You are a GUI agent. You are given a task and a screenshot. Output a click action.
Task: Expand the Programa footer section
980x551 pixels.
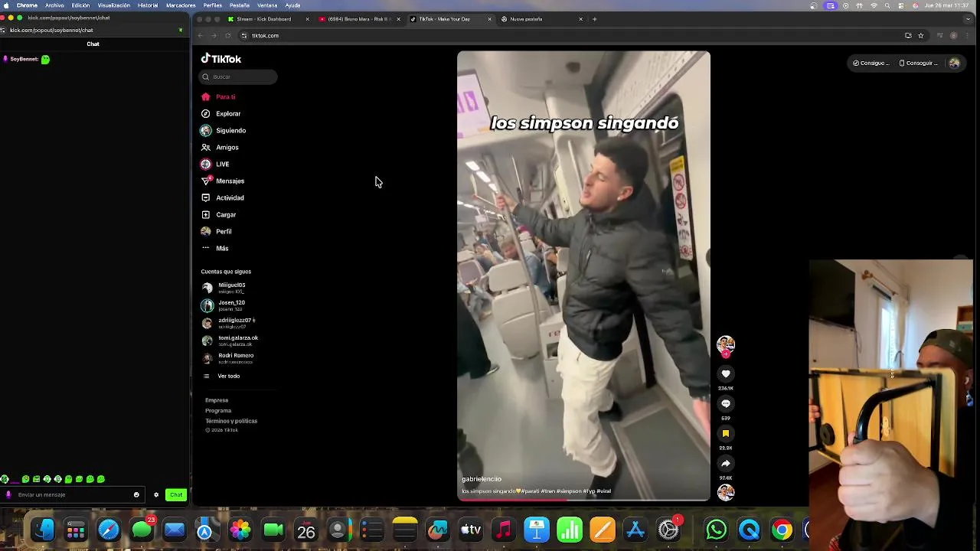(218, 411)
